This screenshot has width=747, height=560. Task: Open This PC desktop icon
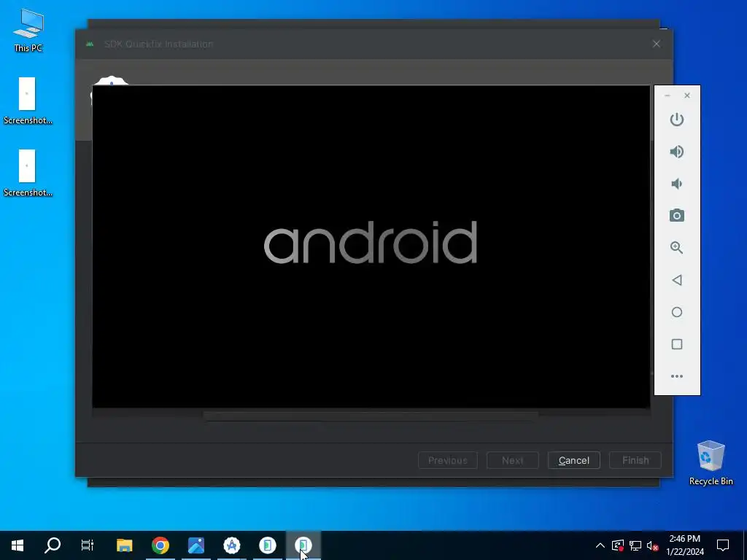point(28,30)
